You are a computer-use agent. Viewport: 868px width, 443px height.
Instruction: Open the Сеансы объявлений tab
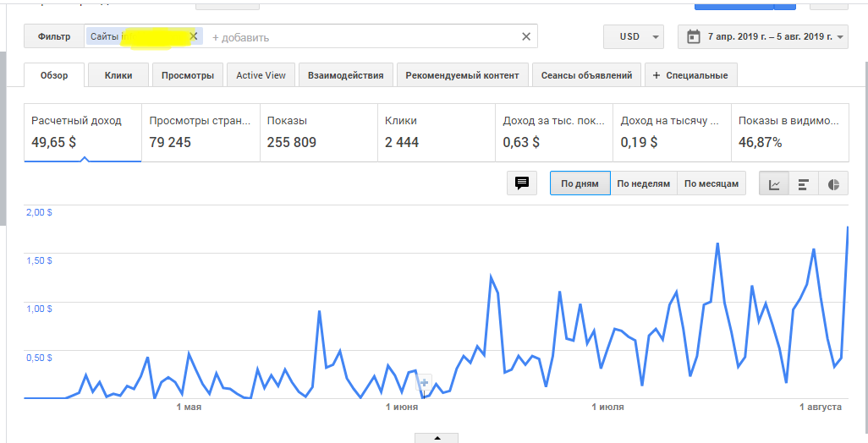click(x=586, y=75)
